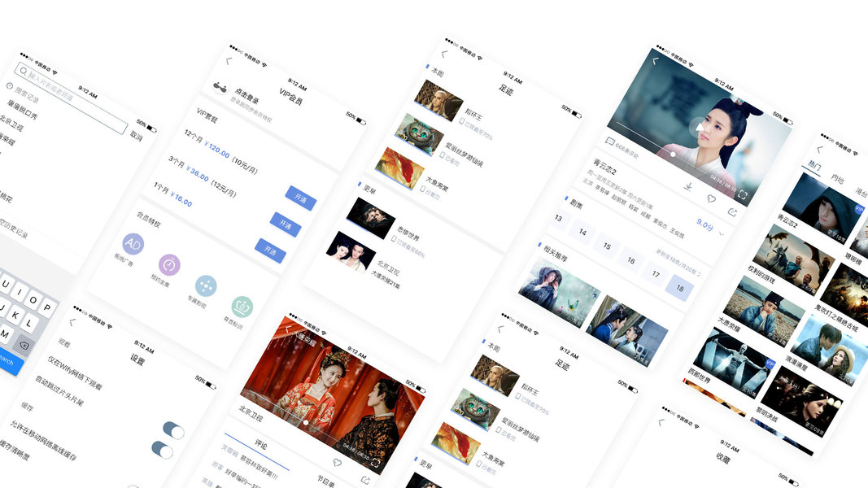Image resolution: width=868 pixels, height=488 pixels.
Task: Tap the magnifier icon in the search field
Action: [24, 71]
